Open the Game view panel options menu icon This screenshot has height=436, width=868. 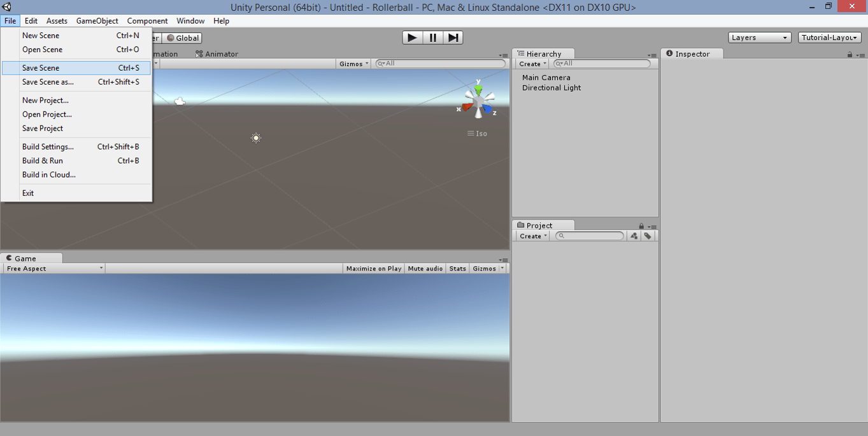click(x=503, y=260)
